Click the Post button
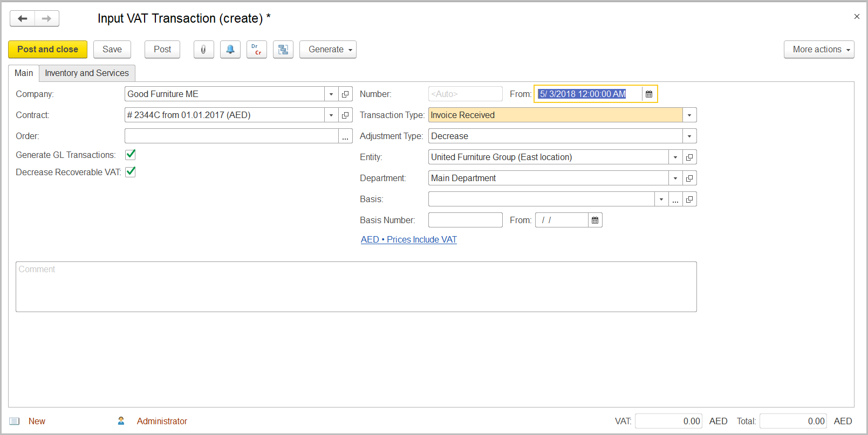This screenshot has height=435, width=868. (162, 50)
